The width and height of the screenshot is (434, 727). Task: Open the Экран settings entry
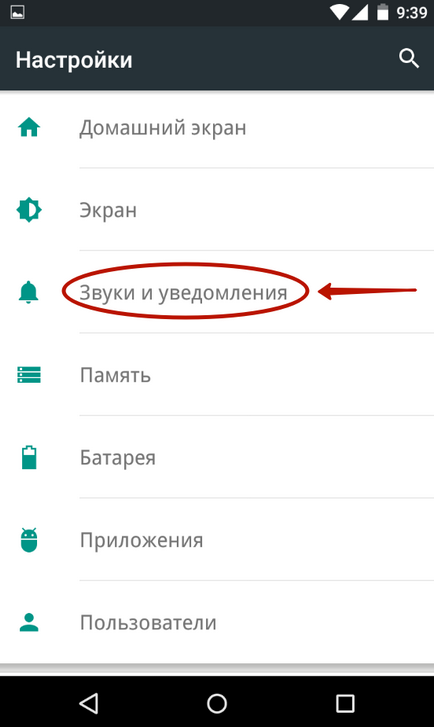217,210
